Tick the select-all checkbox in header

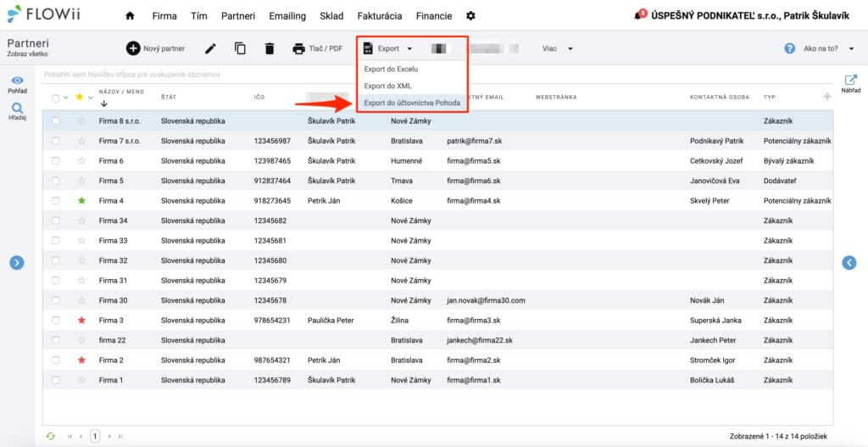pos(55,98)
